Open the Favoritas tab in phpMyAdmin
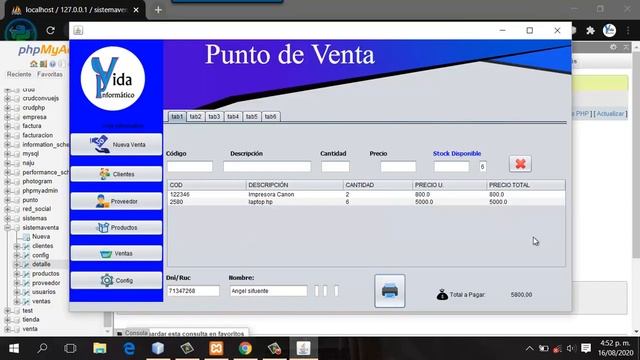640x360 pixels. 50,74
